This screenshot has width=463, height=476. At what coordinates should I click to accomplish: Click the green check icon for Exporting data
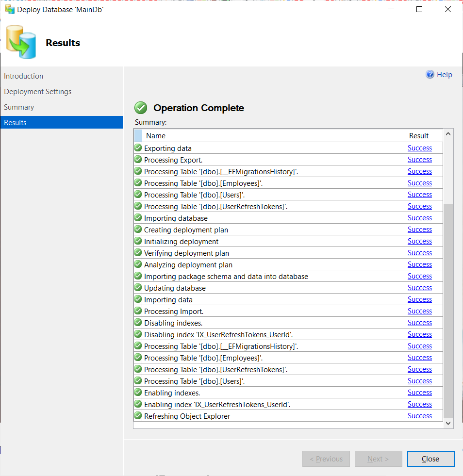point(138,148)
